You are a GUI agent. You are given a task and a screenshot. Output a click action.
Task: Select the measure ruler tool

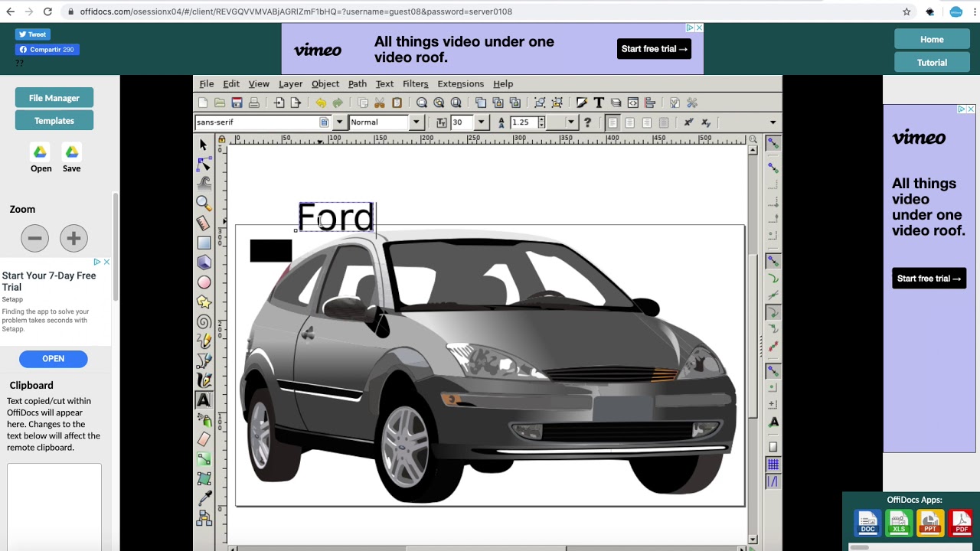pyautogui.click(x=204, y=223)
